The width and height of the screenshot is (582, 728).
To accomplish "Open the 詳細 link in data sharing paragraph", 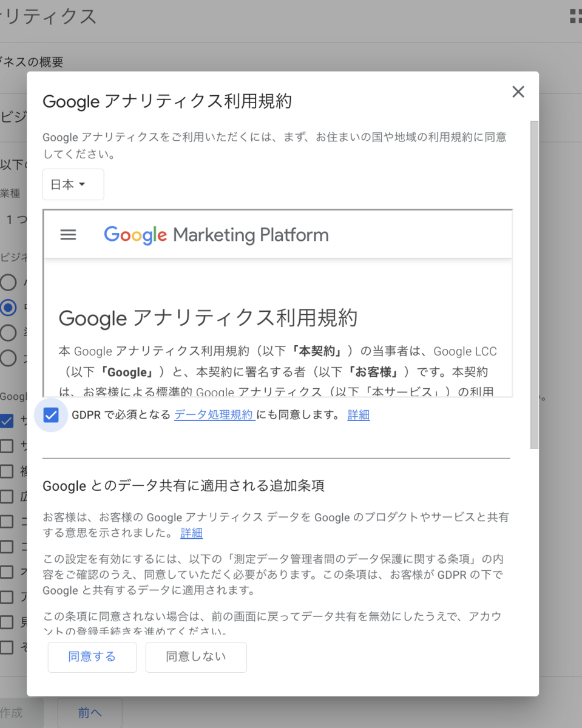I will pos(192,533).
